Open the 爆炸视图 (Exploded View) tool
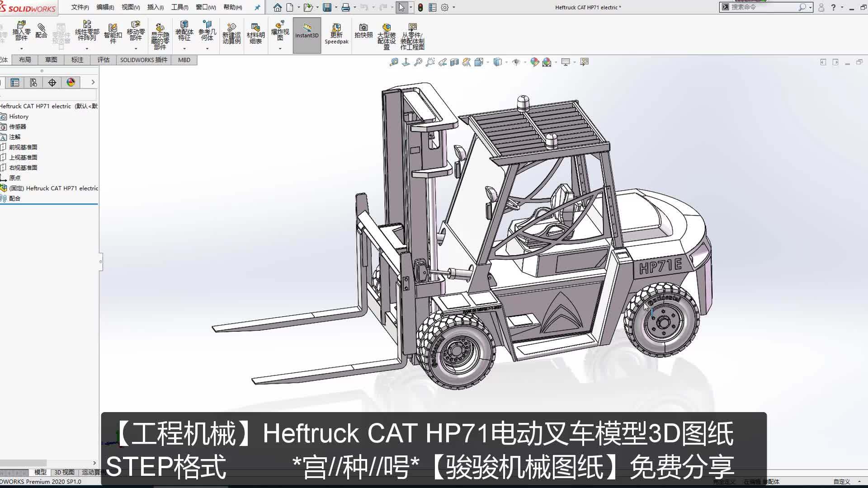Viewport: 868px width, 488px height. coord(279,32)
